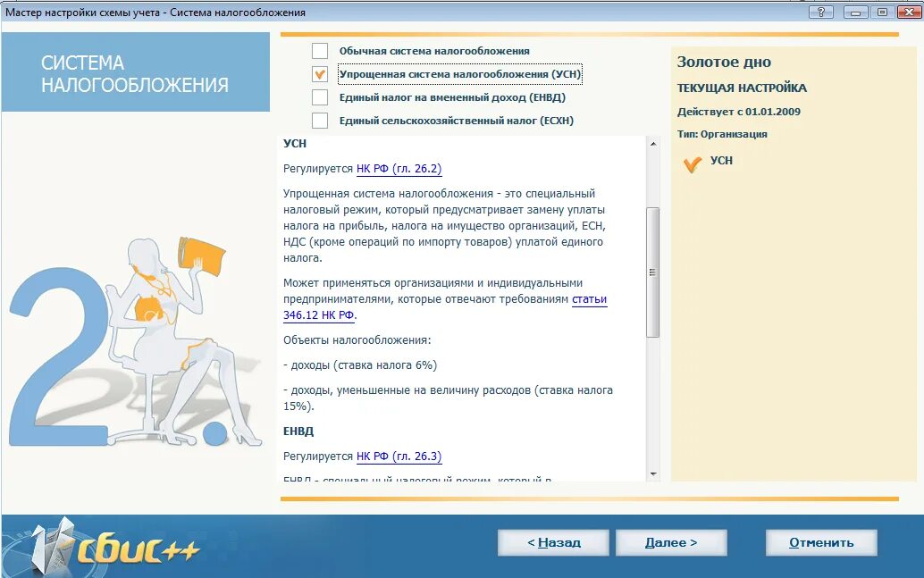The height and width of the screenshot is (578, 924).
Task: Enable Единый налог на вмененный доход (ЕНВД)
Action: point(319,97)
